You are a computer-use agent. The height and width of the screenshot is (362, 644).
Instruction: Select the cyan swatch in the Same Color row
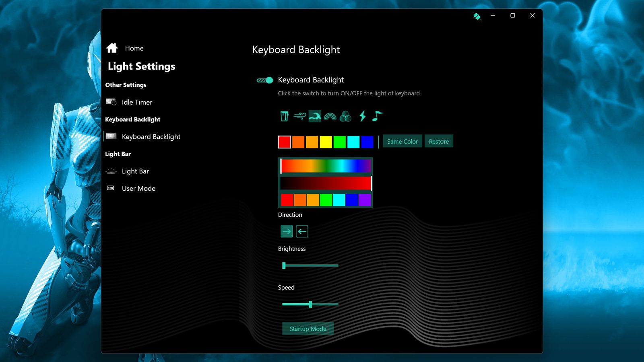(x=353, y=142)
